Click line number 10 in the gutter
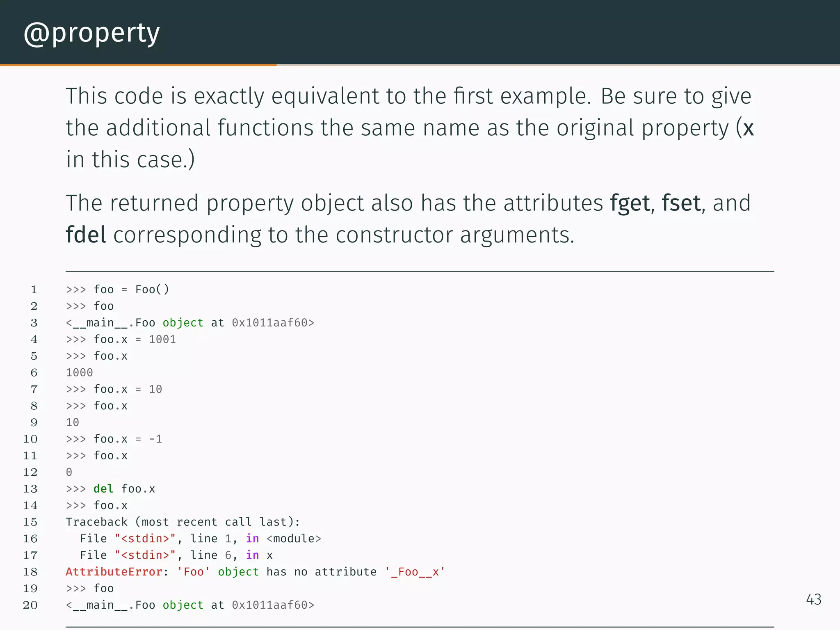Viewport: 840px width, 630px height. pyautogui.click(x=30, y=439)
